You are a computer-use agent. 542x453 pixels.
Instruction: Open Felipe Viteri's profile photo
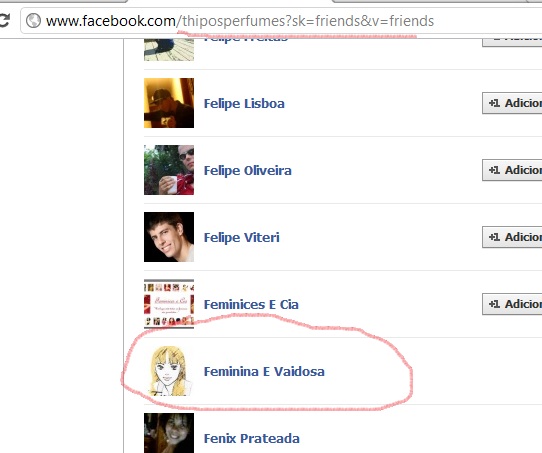click(169, 237)
